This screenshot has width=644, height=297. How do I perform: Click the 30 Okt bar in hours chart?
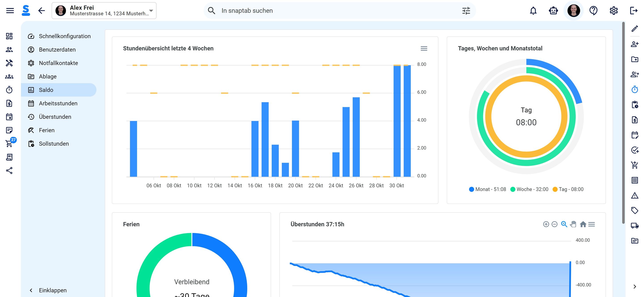click(397, 121)
